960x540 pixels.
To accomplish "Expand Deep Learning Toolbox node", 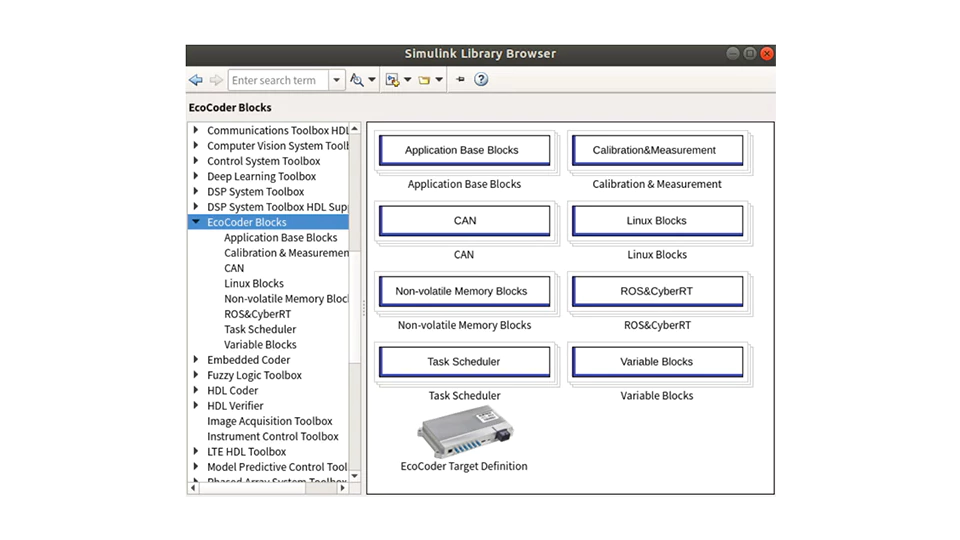I will (x=196, y=176).
